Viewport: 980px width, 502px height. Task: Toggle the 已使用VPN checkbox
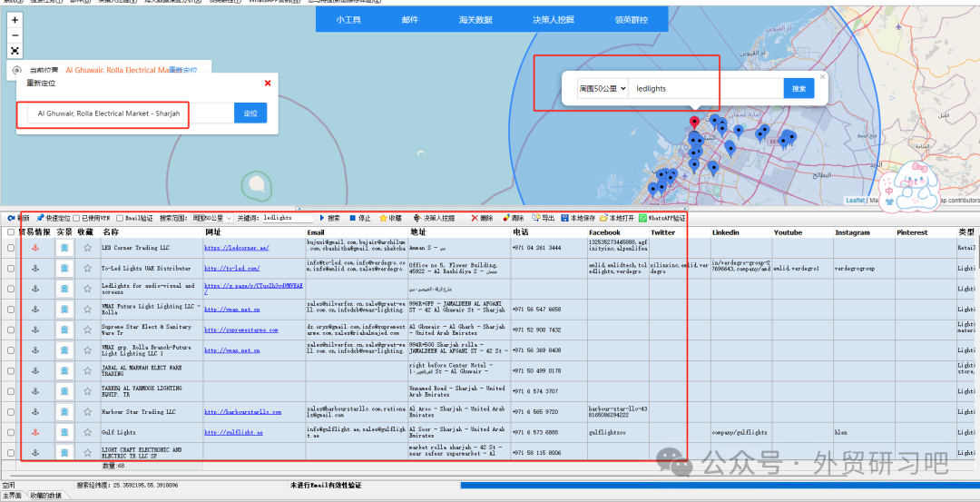pyautogui.click(x=76, y=218)
